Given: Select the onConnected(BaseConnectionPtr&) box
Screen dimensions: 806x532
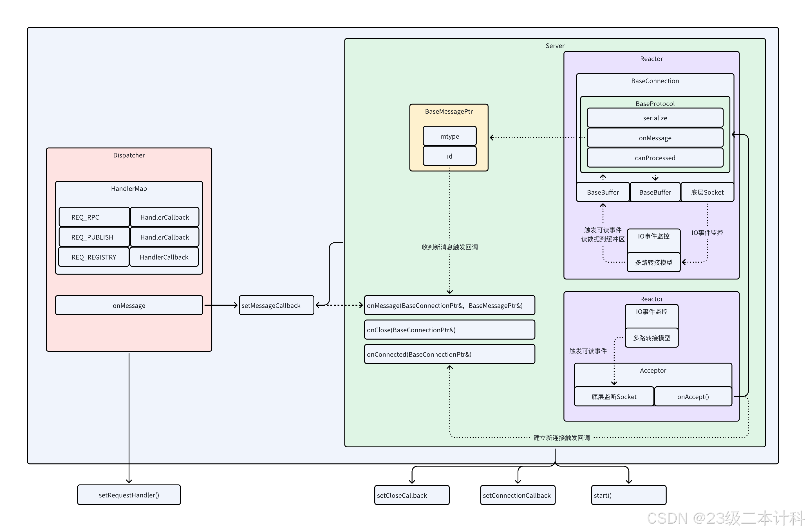Looking at the screenshot, I should tap(449, 354).
